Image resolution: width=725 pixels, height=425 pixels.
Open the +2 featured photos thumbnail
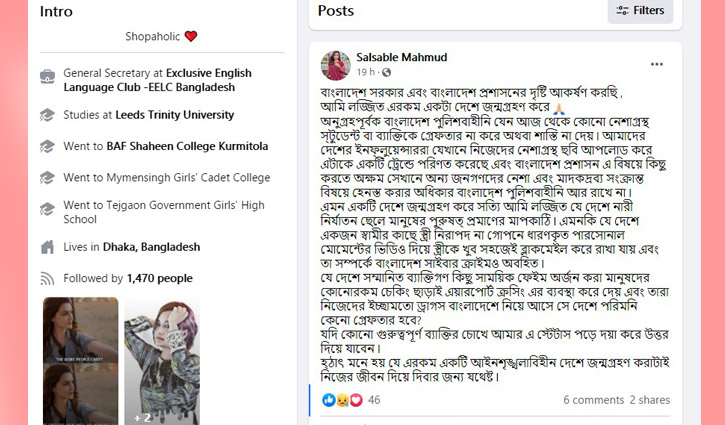[160, 361]
